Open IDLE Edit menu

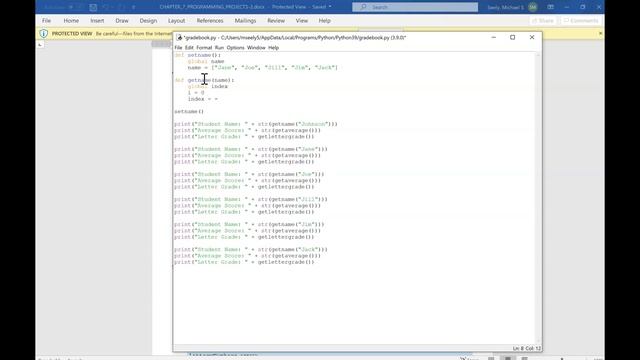(x=189, y=48)
